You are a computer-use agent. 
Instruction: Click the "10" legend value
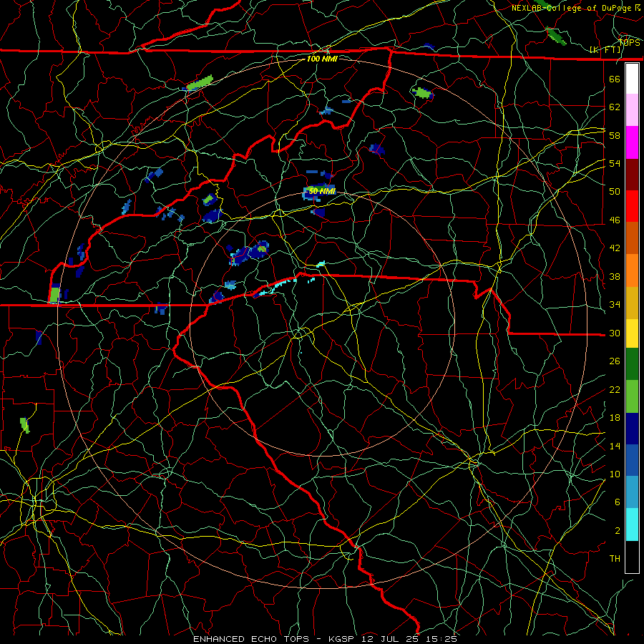(615, 474)
